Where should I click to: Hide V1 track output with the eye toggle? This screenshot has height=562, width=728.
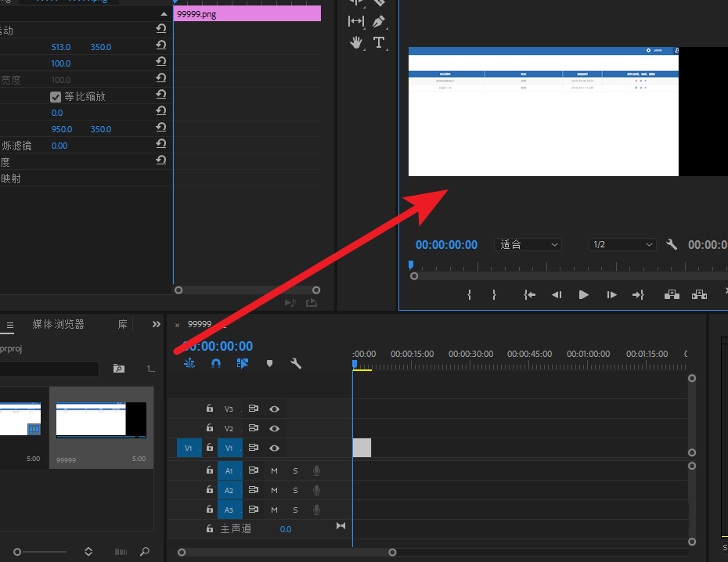point(273,448)
